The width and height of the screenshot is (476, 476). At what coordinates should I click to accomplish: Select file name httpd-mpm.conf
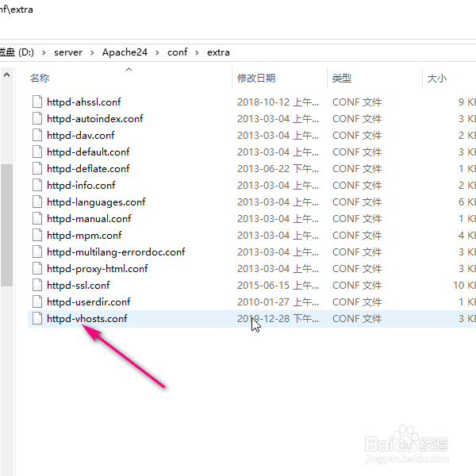tap(84, 236)
